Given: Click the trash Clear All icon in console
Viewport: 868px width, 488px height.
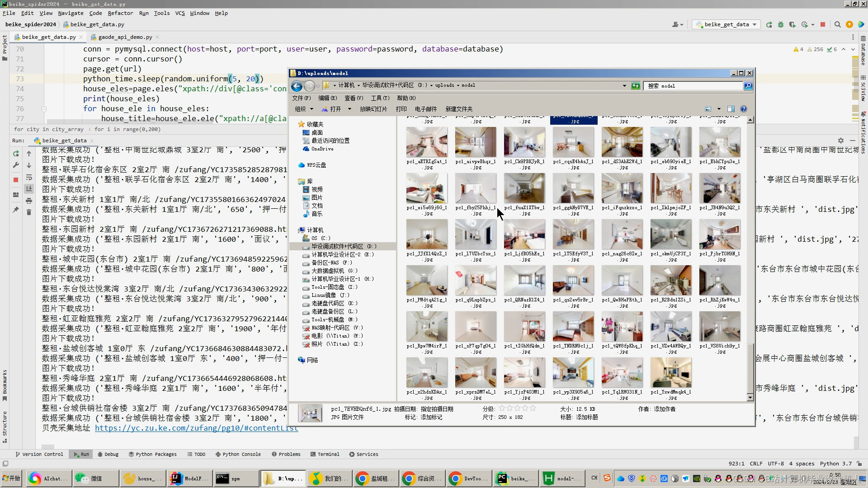Looking at the screenshot, I should [29, 212].
